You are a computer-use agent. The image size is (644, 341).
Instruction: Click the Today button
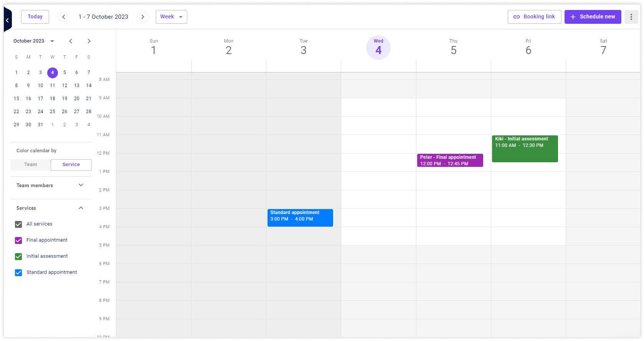click(35, 16)
